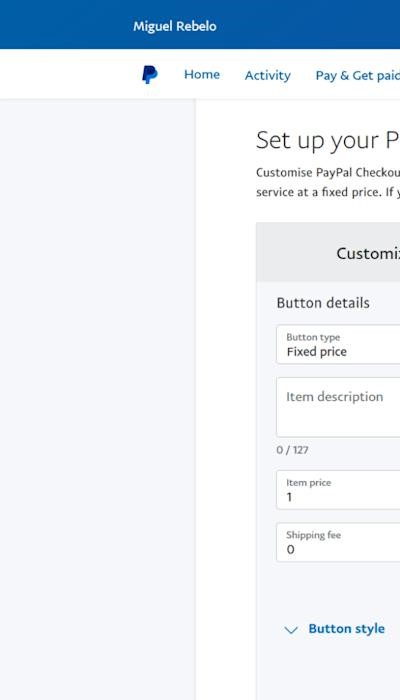Image resolution: width=400 pixels, height=700 pixels.
Task: Click the Button style label link
Action: 346,629
